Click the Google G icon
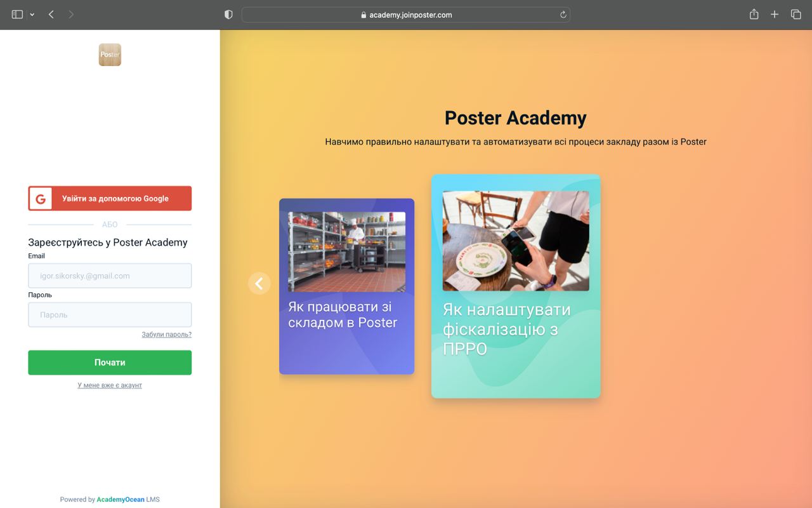Viewport: 812px width, 508px height. pyautogui.click(x=40, y=199)
